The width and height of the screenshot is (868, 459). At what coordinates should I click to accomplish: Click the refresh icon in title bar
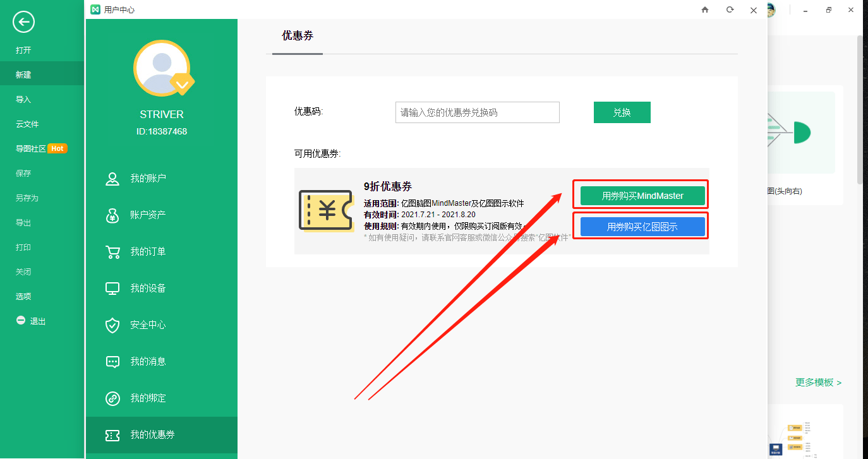point(730,9)
